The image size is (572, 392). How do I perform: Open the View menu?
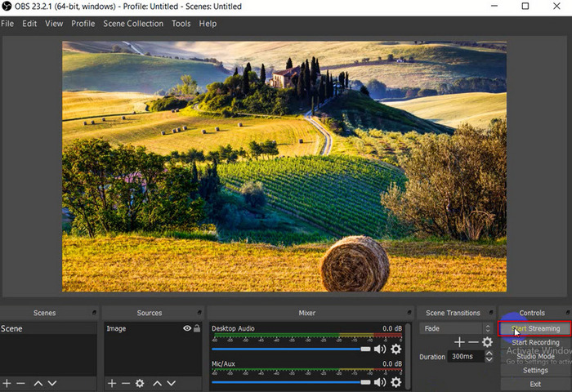(54, 24)
